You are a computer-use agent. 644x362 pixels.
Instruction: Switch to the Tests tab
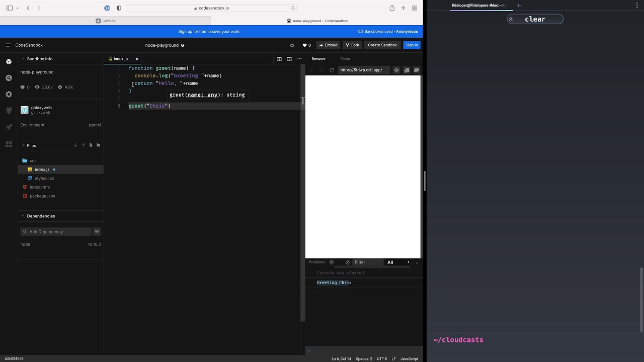[x=345, y=59]
